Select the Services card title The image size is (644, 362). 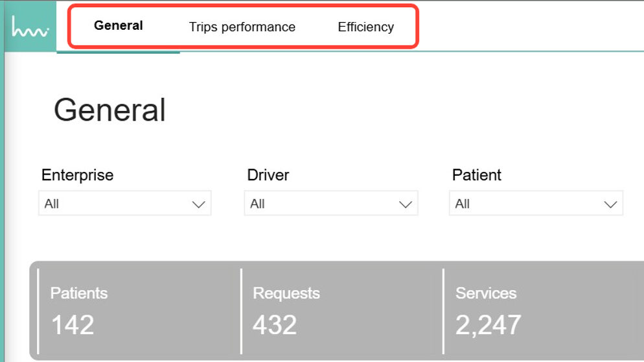point(486,293)
